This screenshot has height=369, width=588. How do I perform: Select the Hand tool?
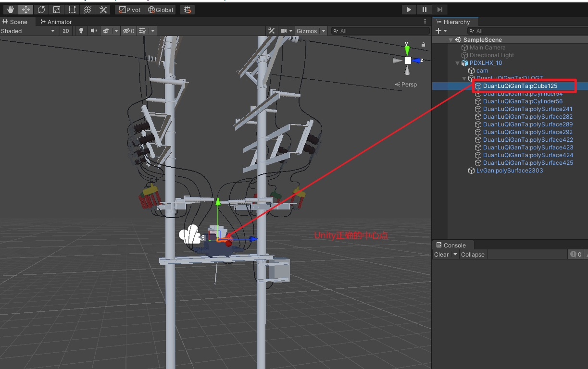click(11, 10)
